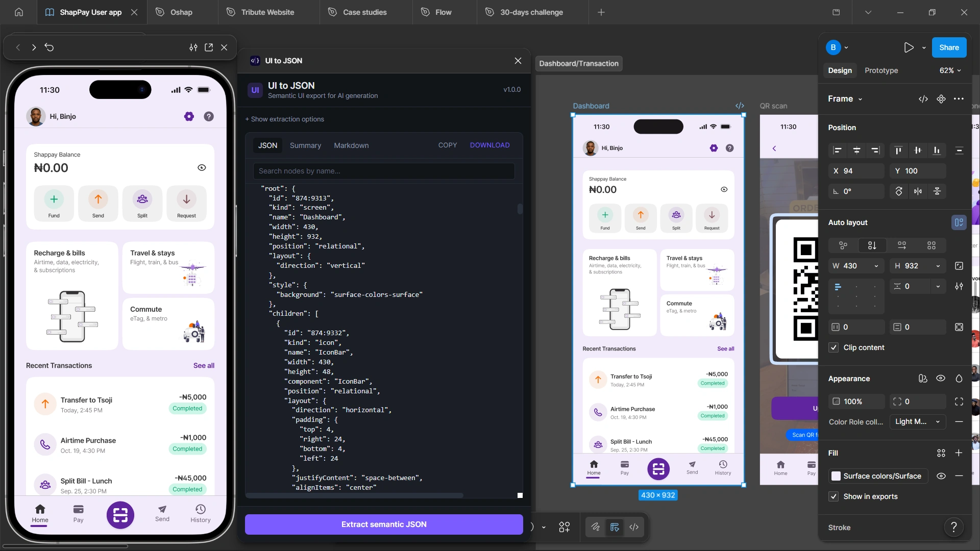Image resolution: width=980 pixels, height=551 pixels.
Task: Click COPY in the JSON panel
Action: (448, 145)
